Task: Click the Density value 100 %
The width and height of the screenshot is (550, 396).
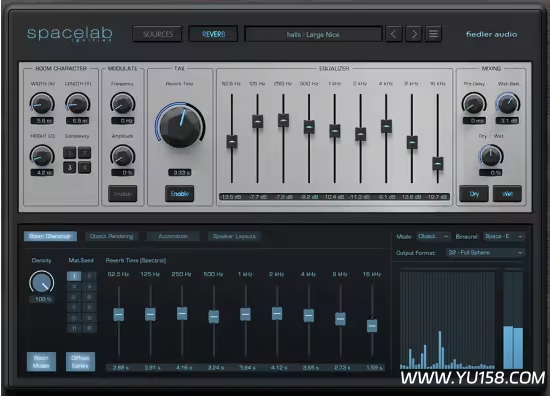Action: coord(43,299)
